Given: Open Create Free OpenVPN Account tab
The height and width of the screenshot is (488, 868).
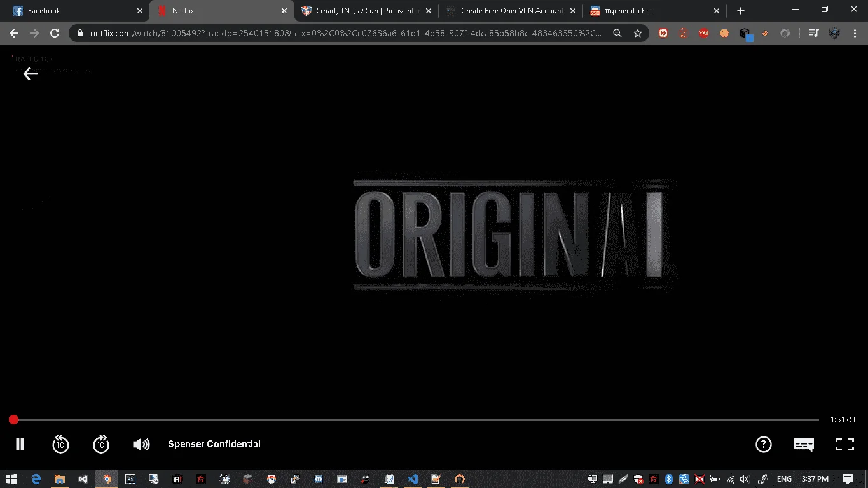Looking at the screenshot, I should 511,11.
